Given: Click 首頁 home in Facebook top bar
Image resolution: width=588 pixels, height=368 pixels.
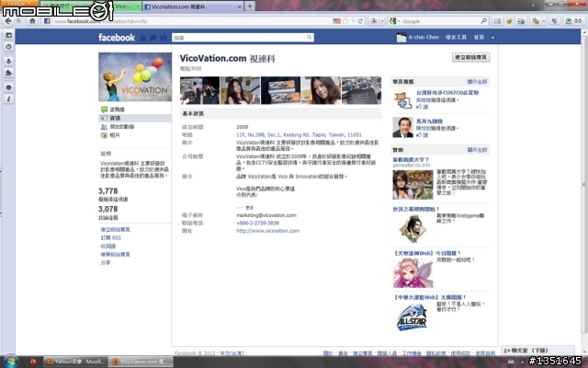Looking at the screenshot, I should [x=479, y=37].
